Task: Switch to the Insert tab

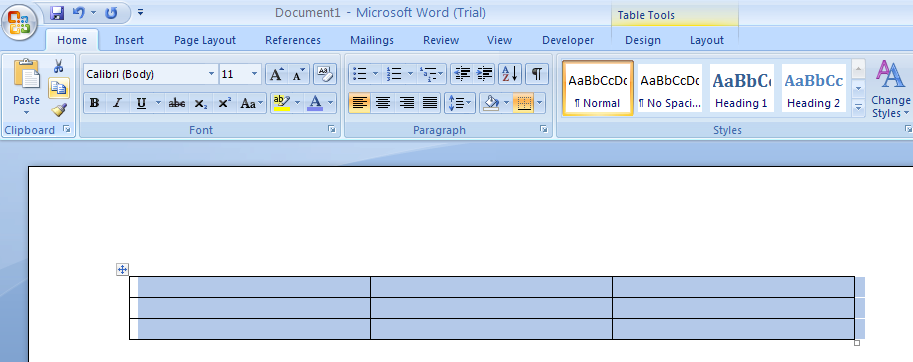Action: (129, 40)
